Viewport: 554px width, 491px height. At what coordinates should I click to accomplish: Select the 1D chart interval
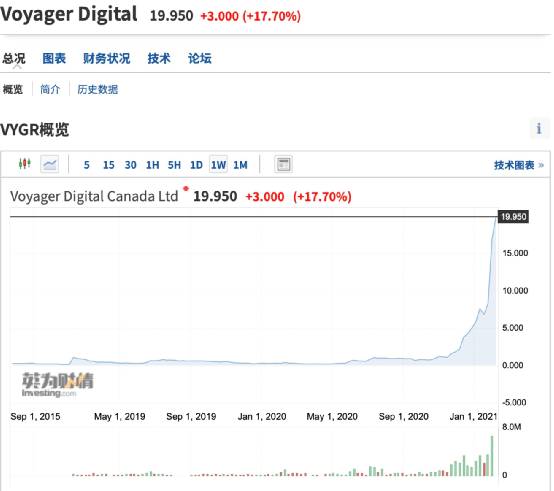pyautogui.click(x=196, y=165)
